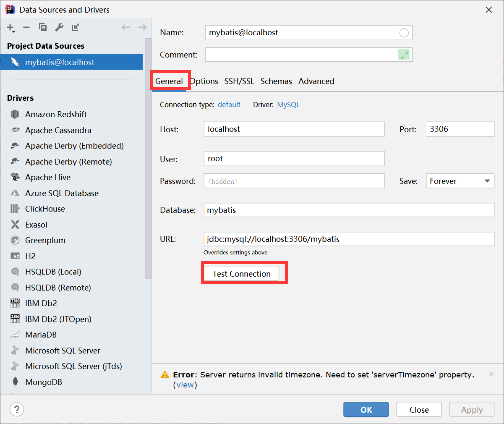This screenshot has height=424, width=504.
Task: Click the 'Project Data Sources' heading
Action: click(x=46, y=46)
